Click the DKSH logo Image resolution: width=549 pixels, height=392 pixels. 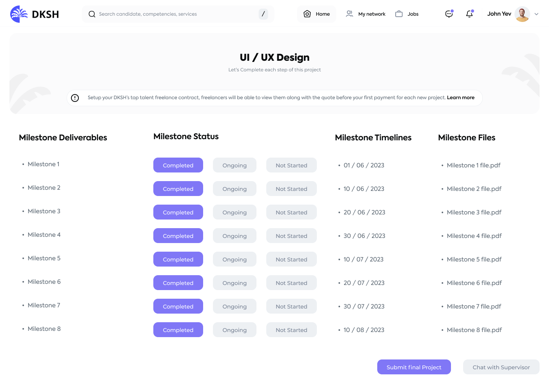click(x=35, y=14)
